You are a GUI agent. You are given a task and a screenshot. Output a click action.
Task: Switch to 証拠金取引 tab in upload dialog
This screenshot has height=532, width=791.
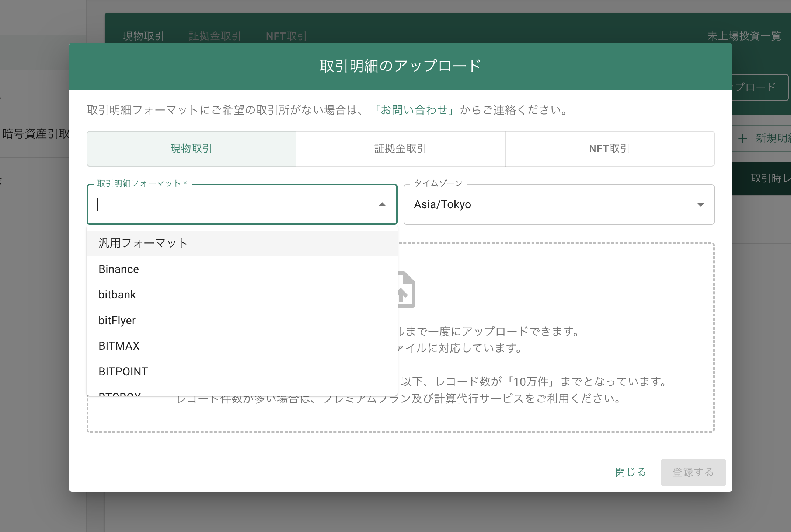(401, 148)
